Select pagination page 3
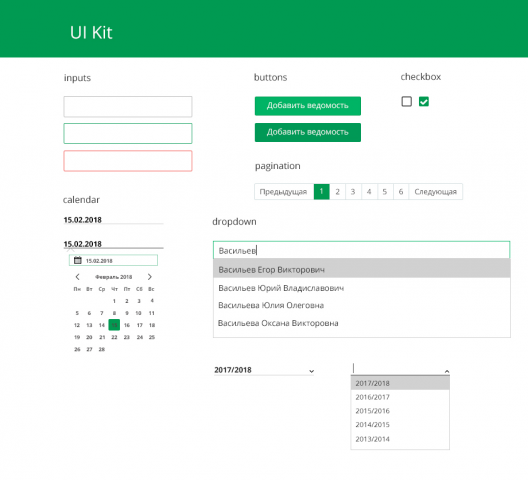Viewport: 528px width, 480px height. [x=353, y=192]
